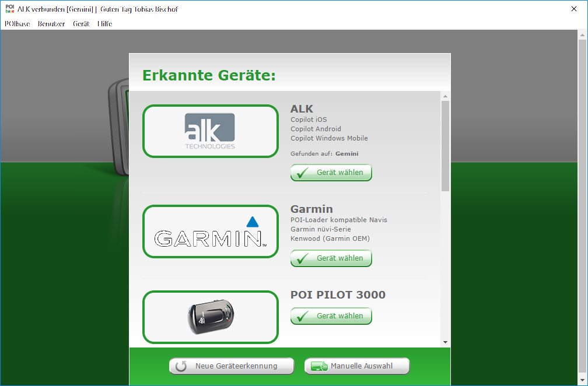Click the green truck icon on Manuelle Auswahl
Screen dimensions: 588x386
(318, 366)
